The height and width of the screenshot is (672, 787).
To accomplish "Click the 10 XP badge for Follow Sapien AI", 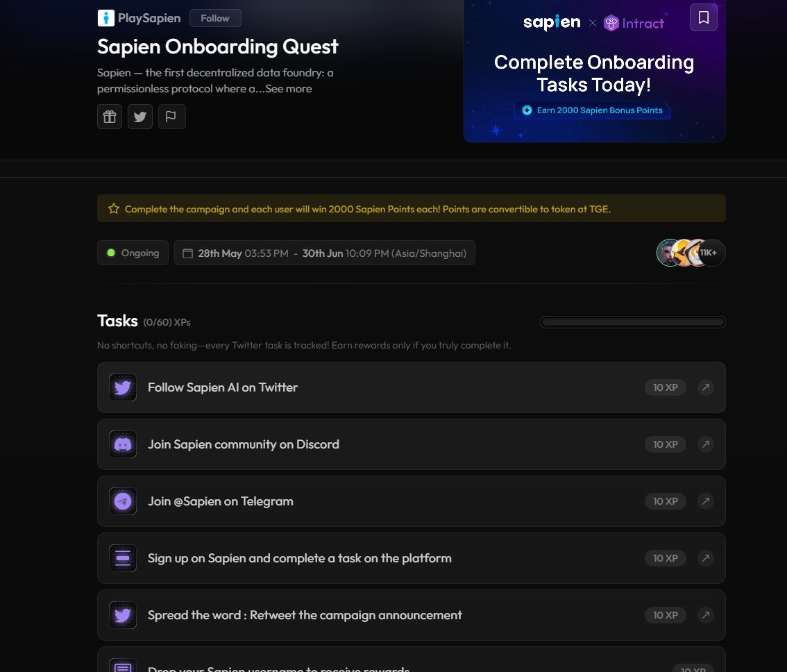I will click(666, 387).
